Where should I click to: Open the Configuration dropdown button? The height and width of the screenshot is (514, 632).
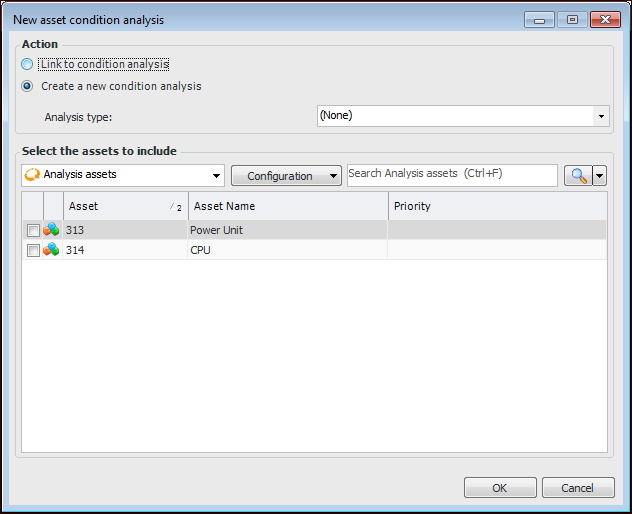tap(286, 176)
